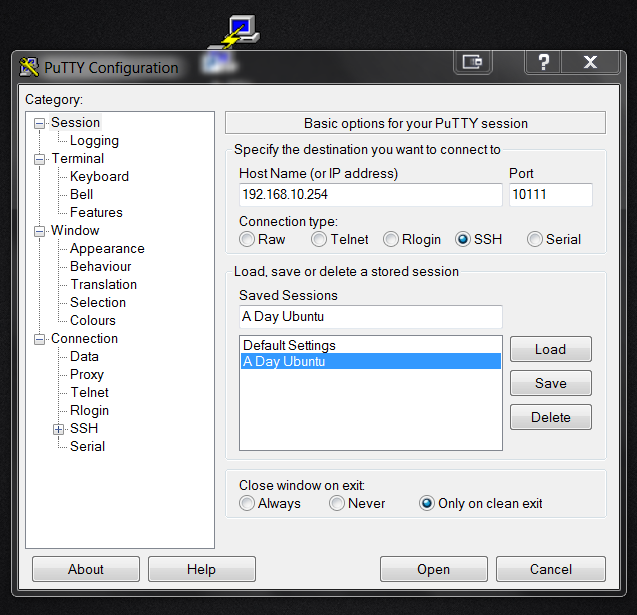Select the Raw connection type
Screen dimensions: 637x615
click(x=247, y=240)
